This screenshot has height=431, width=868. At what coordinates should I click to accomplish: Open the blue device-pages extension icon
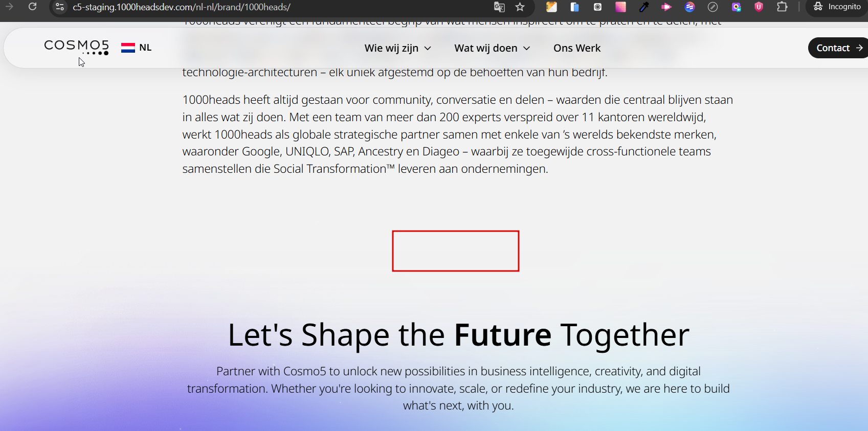pyautogui.click(x=574, y=7)
